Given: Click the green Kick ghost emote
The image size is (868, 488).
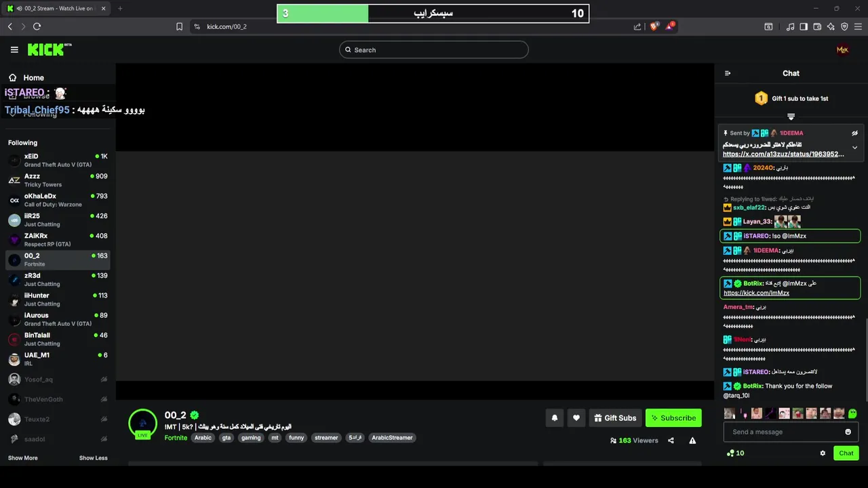Looking at the screenshot, I should click(x=852, y=413).
